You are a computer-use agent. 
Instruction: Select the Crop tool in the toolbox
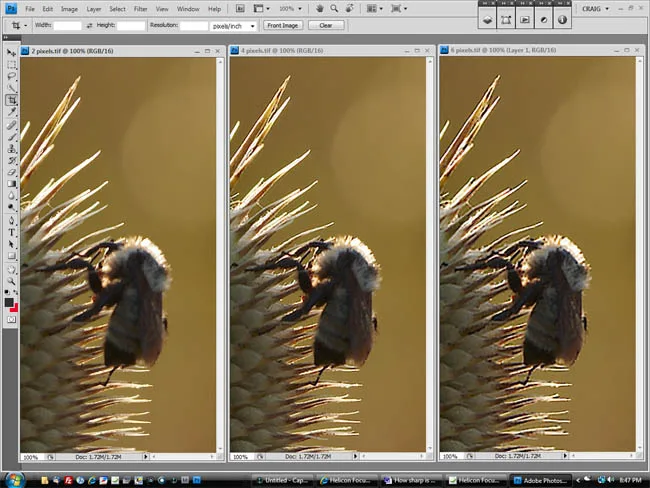[x=11, y=100]
